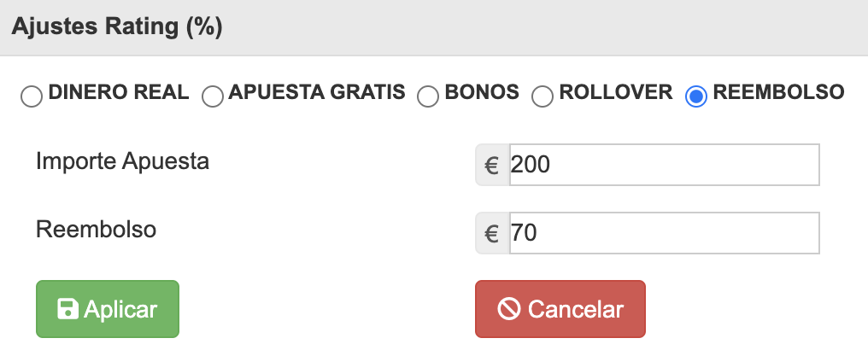Switch to the ROLLOVER radio option

542,96
